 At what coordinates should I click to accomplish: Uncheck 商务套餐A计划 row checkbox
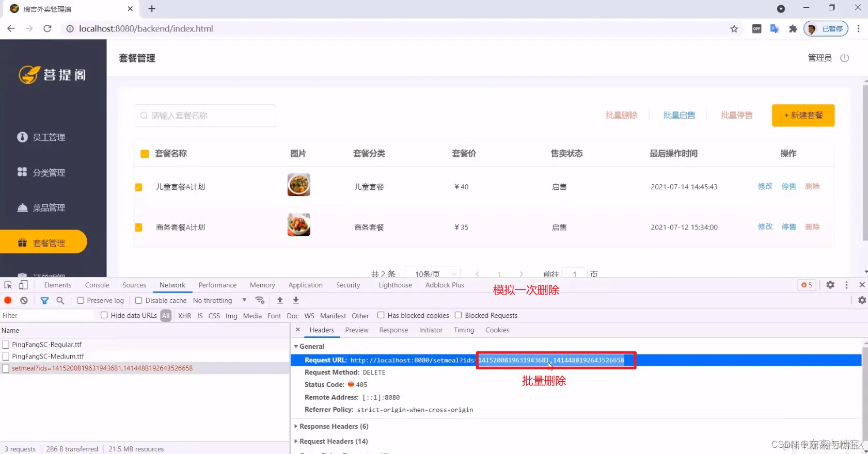[138, 228]
